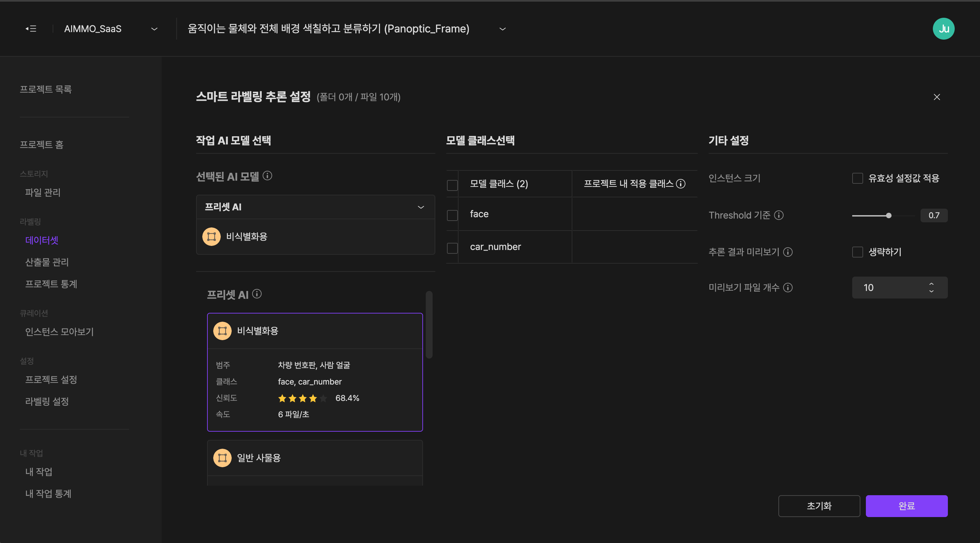Image resolution: width=980 pixels, height=543 pixels.
Task: Check the 생략하기 checkbox
Action: [x=858, y=252]
